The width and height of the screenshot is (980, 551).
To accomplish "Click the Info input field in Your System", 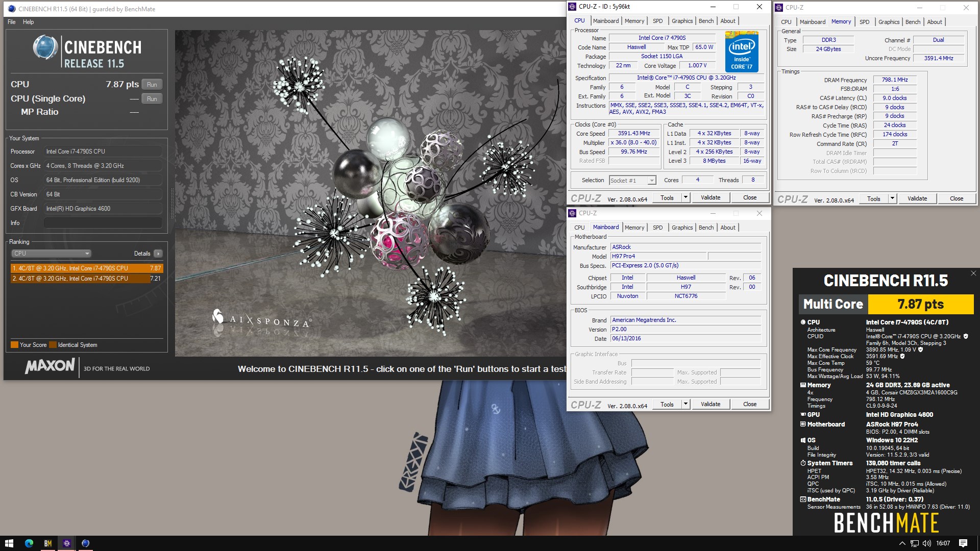I will pos(103,223).
